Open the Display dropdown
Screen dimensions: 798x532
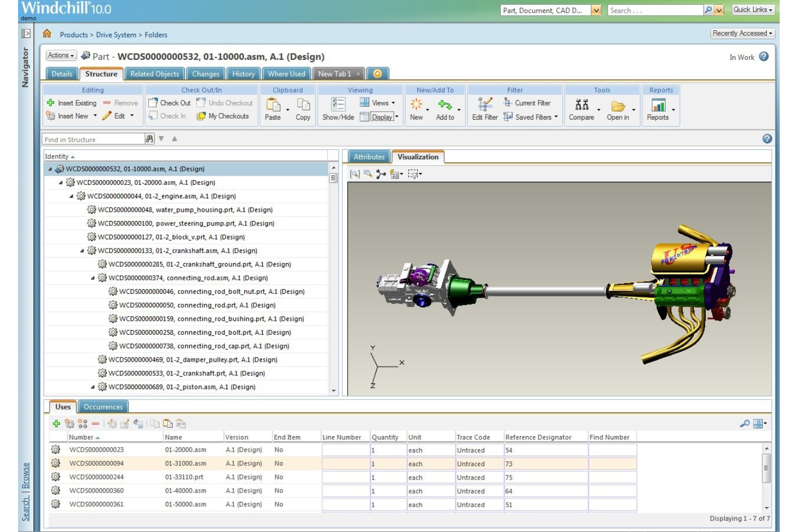[380, 117]
